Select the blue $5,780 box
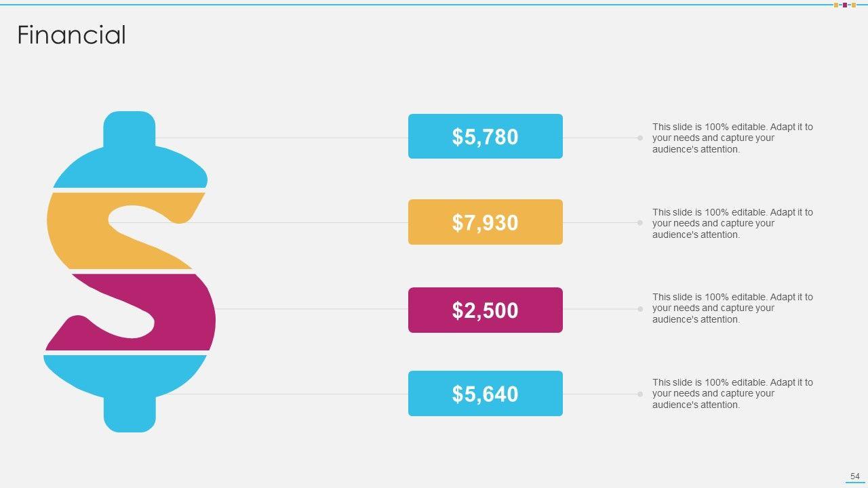Viewport: 868px width, 488px height. (x=485, y=136)
